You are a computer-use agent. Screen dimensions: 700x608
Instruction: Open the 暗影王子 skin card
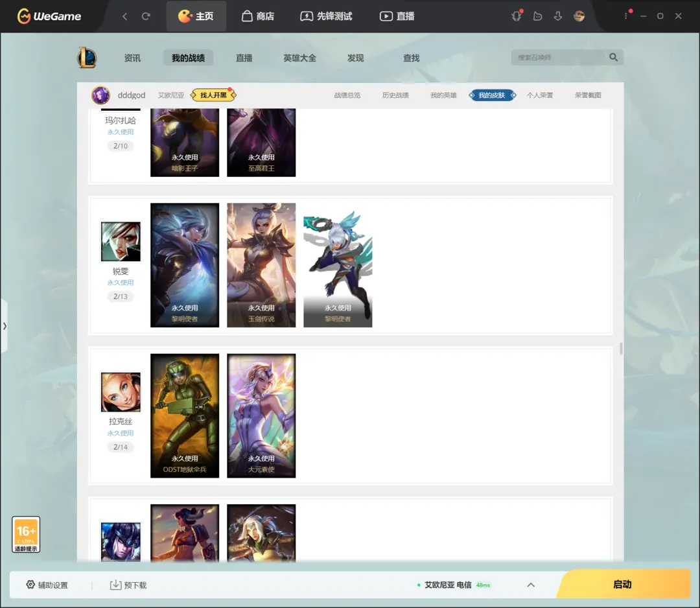click(x=185, y=143)
